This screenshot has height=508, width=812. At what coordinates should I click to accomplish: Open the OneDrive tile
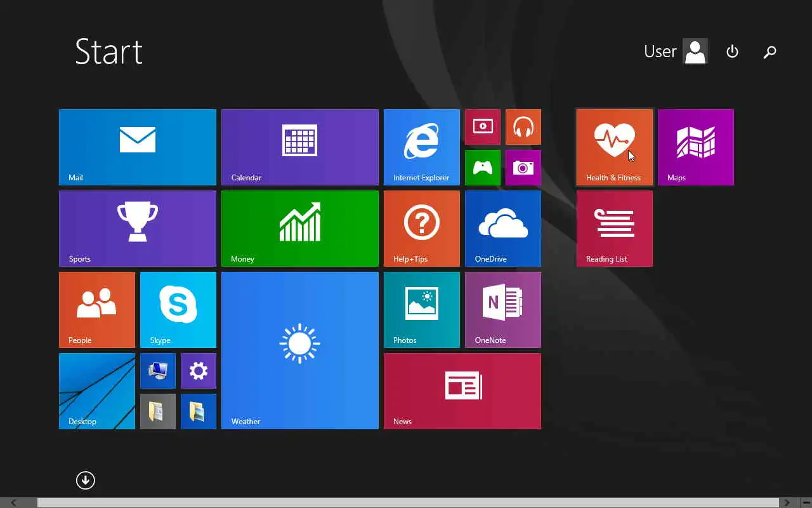point(503,229)
